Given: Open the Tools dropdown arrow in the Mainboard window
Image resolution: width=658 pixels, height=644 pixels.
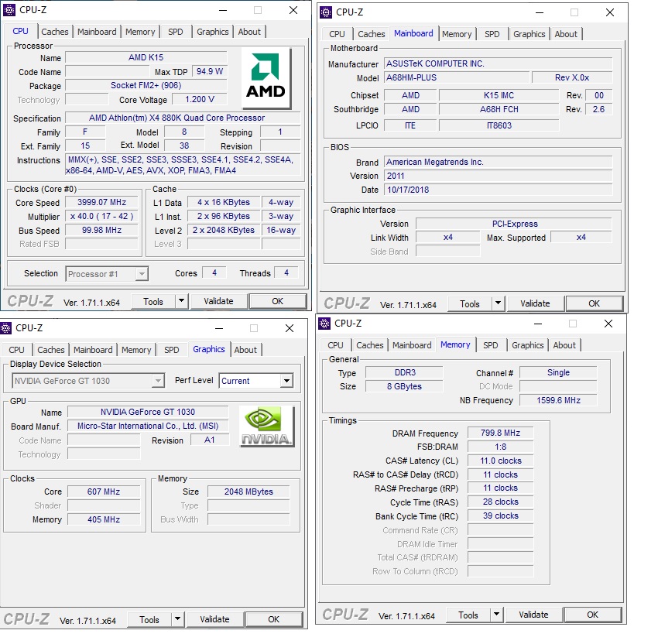Looking at the screenshot, I should (498, 303).
